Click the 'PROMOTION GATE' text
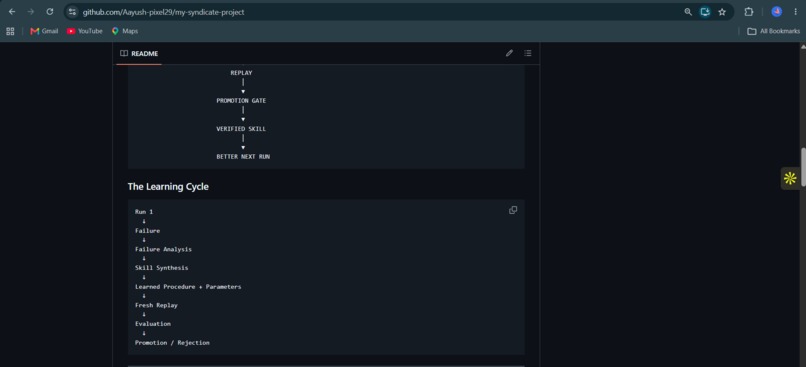Screen dimensions: 806x367 tap(241, 101)
